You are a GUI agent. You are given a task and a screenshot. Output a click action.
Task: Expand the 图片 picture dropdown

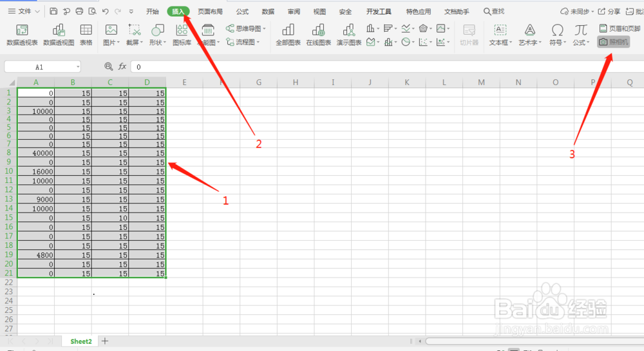pos(118,43)
